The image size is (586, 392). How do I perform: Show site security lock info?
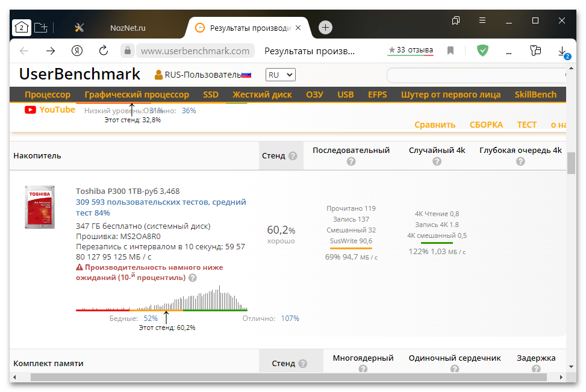click(128, 51)
